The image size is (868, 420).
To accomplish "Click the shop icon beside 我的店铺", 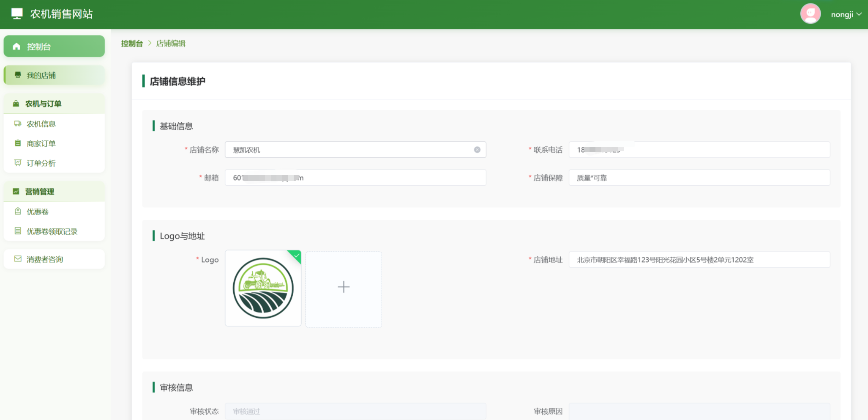I will [18, 75].
